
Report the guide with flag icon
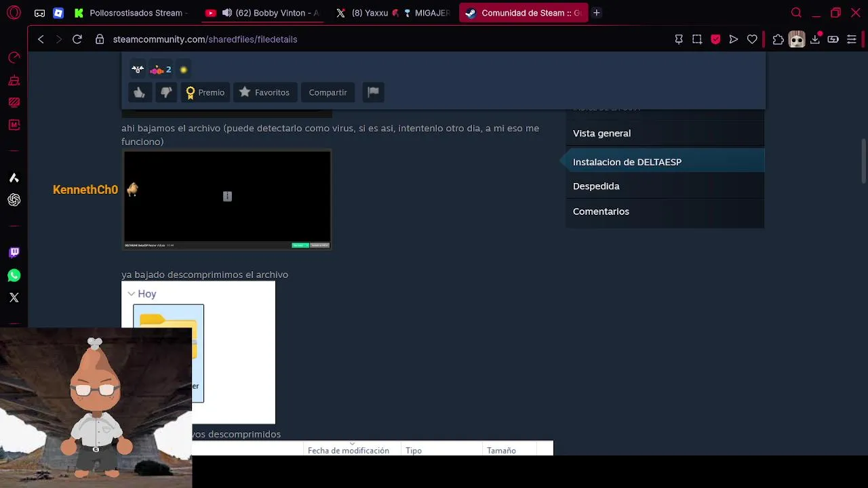[373, 92]
